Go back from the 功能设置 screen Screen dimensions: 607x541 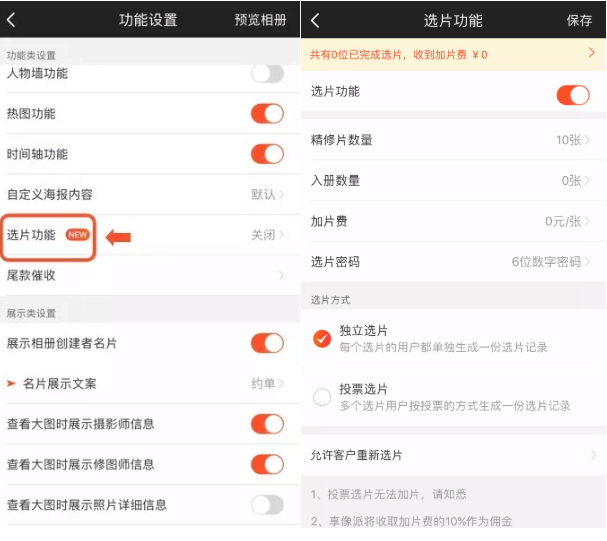(x=12, y=20)
